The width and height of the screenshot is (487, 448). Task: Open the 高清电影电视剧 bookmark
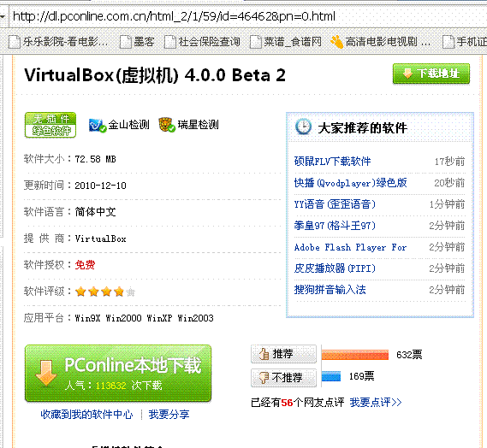[x=381, y=42]
